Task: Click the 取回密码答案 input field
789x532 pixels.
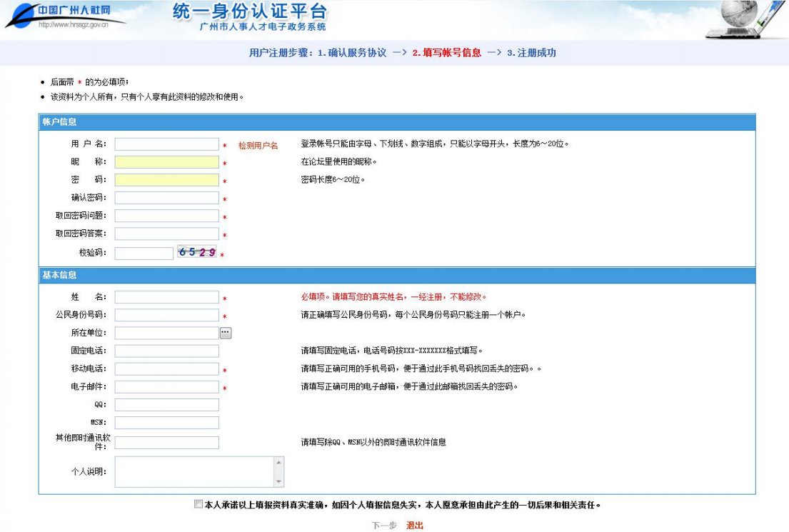Action: (166, 234)
